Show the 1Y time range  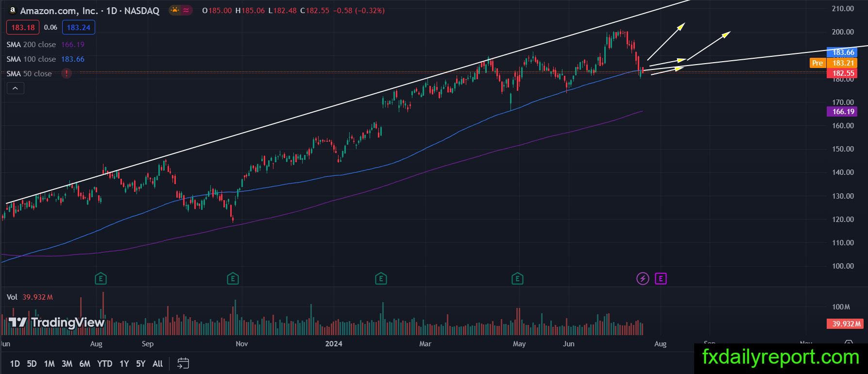[x=124, y=363]
